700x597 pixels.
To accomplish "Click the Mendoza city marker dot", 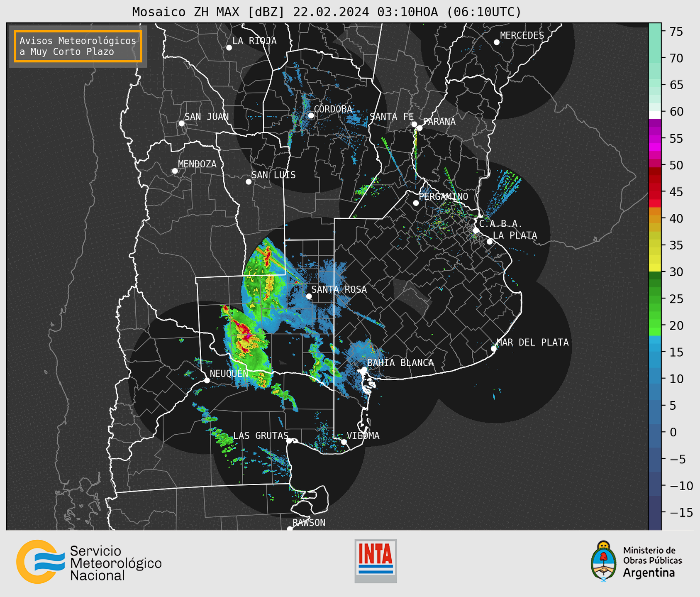I will tap(175, 171).
